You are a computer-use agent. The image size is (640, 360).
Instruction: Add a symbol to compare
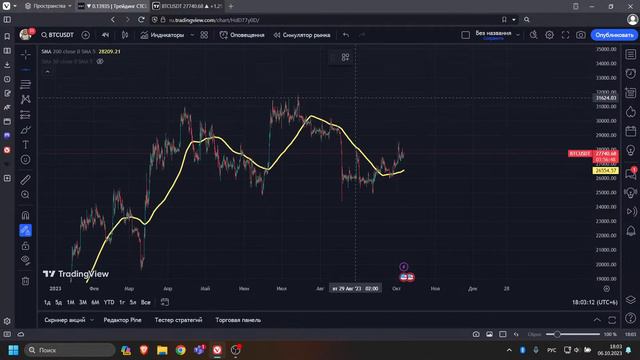[x=85, y=35]
